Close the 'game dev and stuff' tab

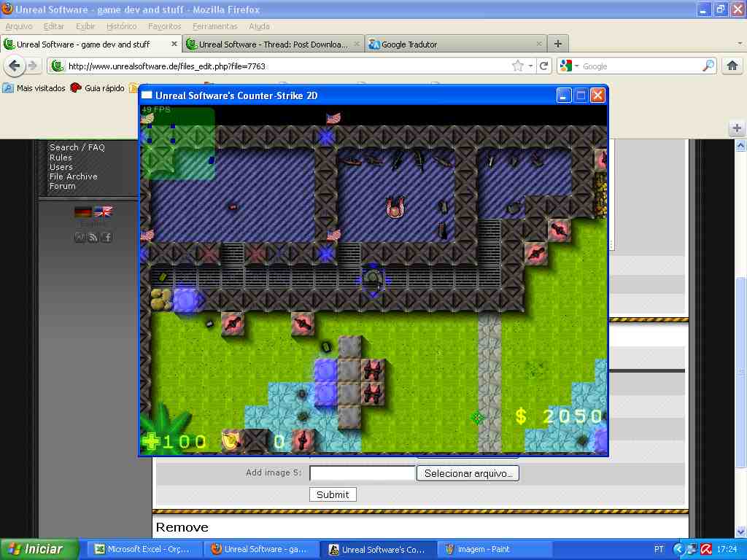[174, 44]
